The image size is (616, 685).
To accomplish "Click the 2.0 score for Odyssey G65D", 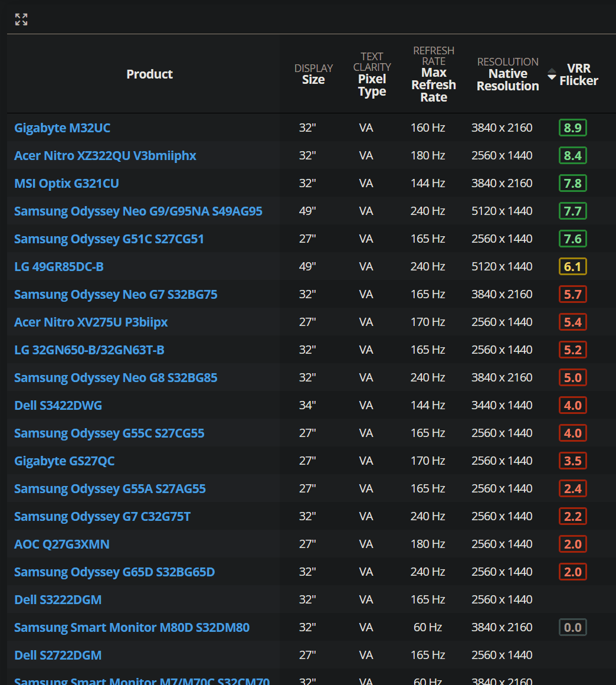I will click(x=573, y=572).
